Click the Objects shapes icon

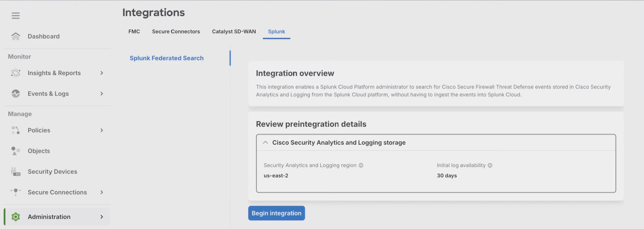(16, 151)
